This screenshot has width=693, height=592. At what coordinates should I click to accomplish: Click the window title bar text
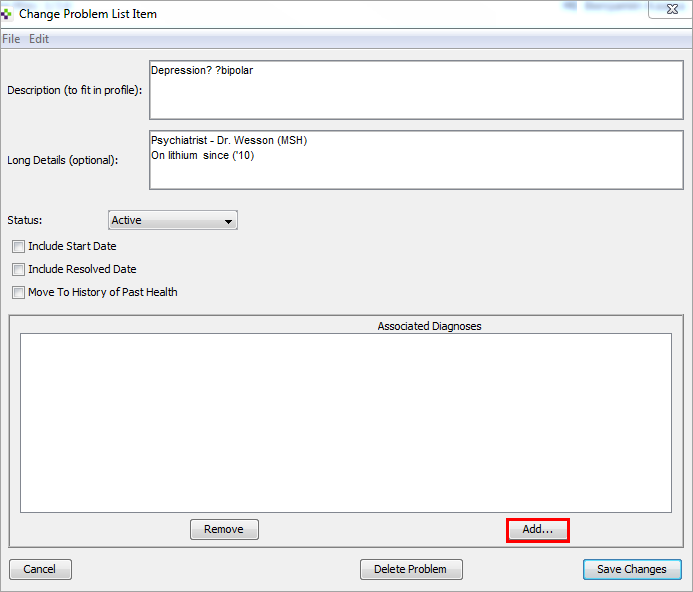88,14
